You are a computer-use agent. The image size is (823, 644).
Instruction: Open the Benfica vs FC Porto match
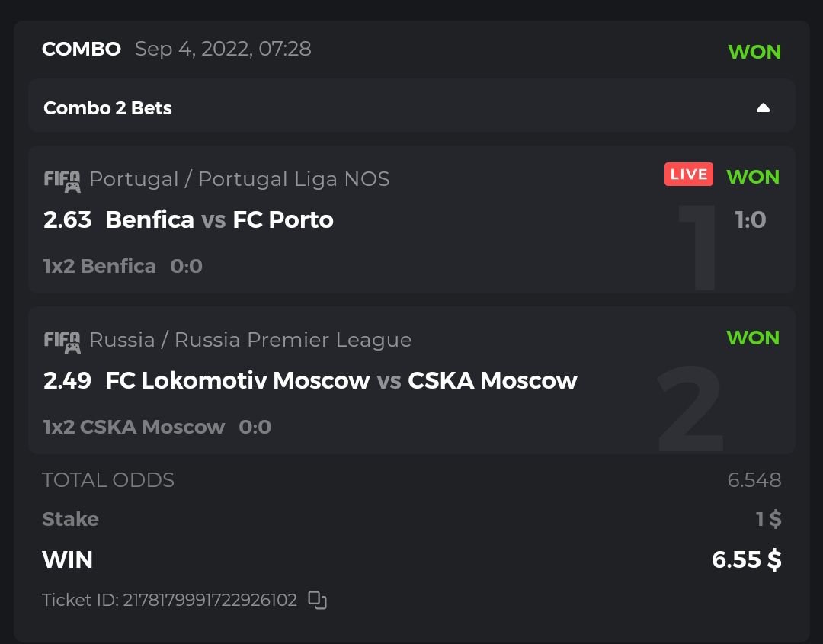click(219, 219)
